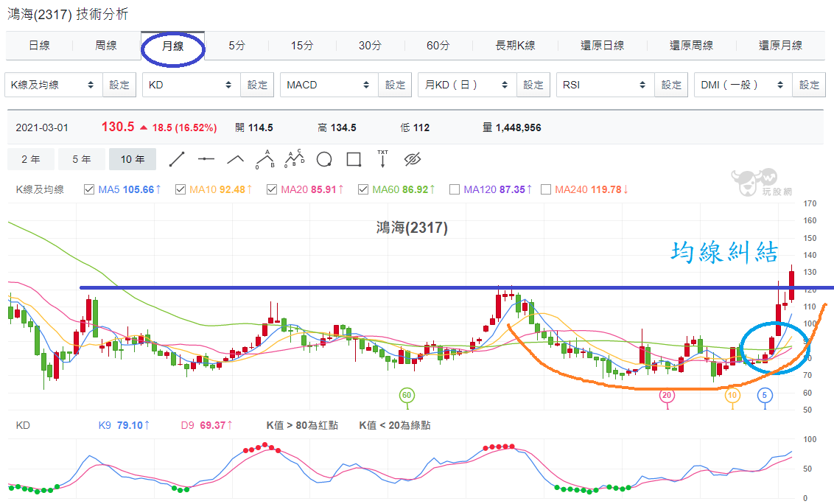
Task: Click the 2021-03-01 date text
Action: coord(42,127)
